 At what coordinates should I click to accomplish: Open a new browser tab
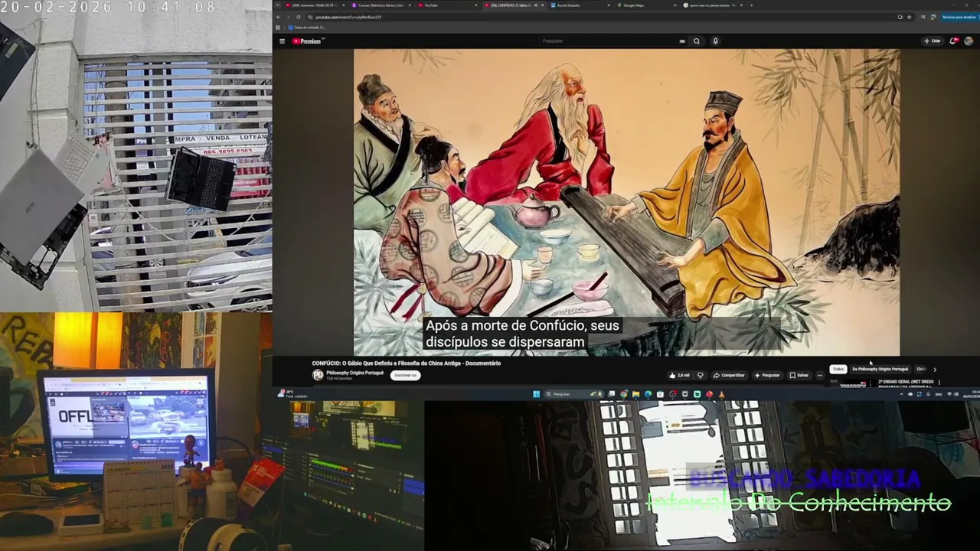tap(751, 5)
